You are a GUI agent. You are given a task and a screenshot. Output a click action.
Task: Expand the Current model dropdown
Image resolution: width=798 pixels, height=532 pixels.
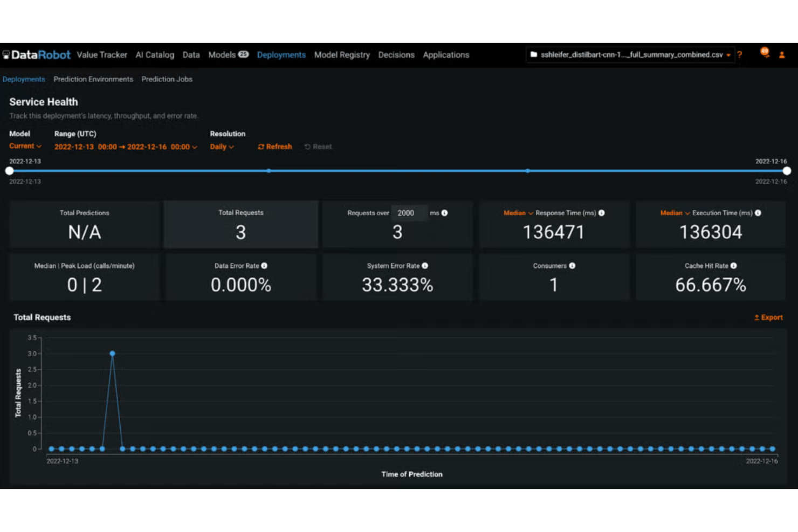point(25,146)
